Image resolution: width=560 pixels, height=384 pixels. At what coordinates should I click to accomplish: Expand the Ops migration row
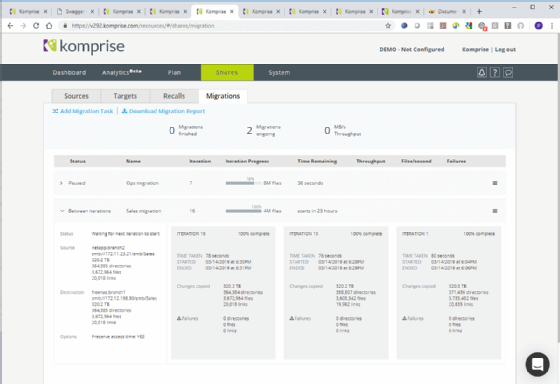[61, 183]
